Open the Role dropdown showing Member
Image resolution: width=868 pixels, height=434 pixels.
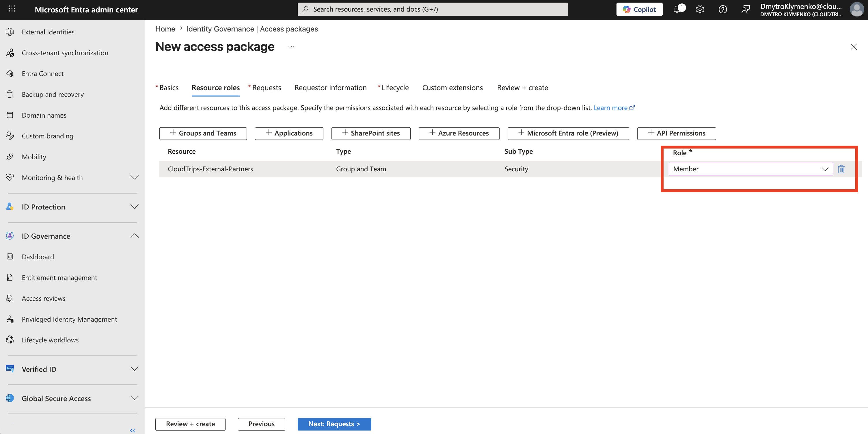tap(750, 169)
